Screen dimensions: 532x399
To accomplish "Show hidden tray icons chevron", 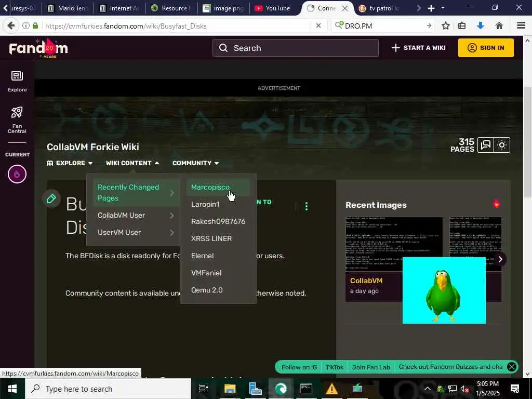I will click(x=428, y=389).
